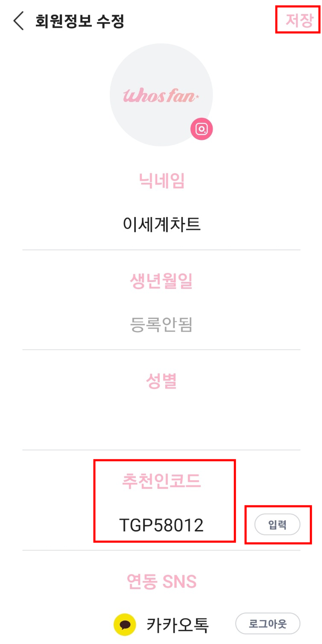Save changes with the 저장 button

click(x=299, y=20)
